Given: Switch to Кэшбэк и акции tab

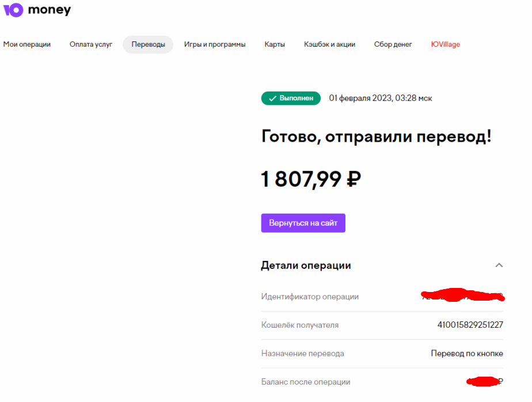Looking at the screenshot, I should coord(329,44).
